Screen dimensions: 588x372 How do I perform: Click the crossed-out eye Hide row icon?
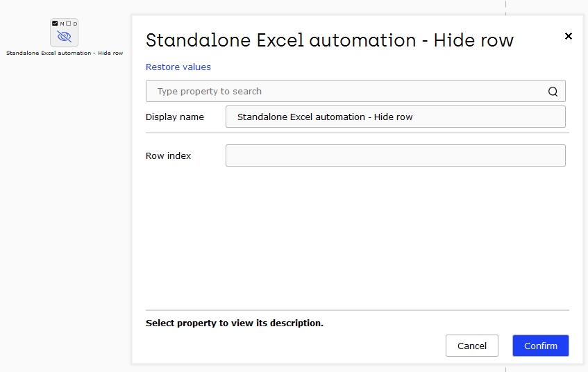click(64, 36)
